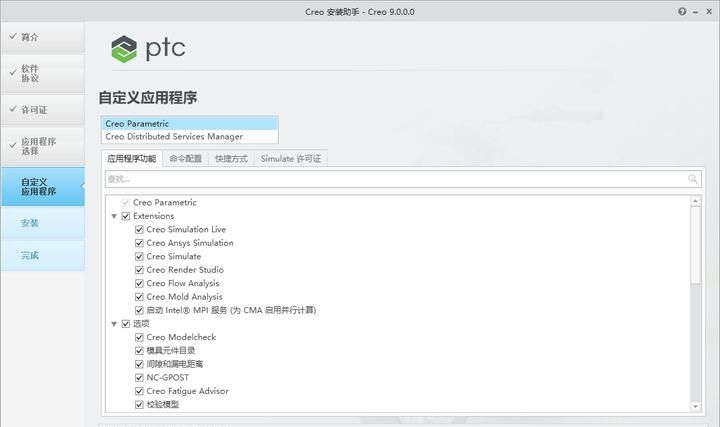Minimize the Creo installer window

(x=696, y=12)
